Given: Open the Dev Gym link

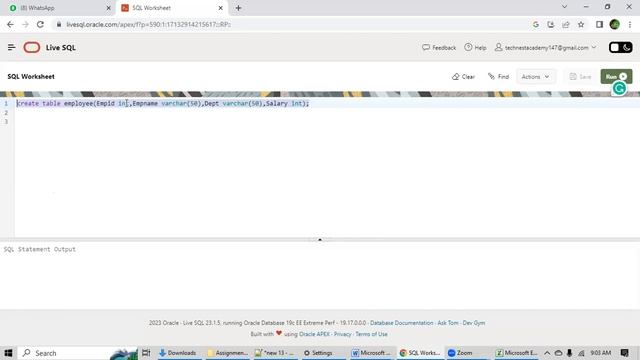Looking at the screenshot, I should [473, 323].
